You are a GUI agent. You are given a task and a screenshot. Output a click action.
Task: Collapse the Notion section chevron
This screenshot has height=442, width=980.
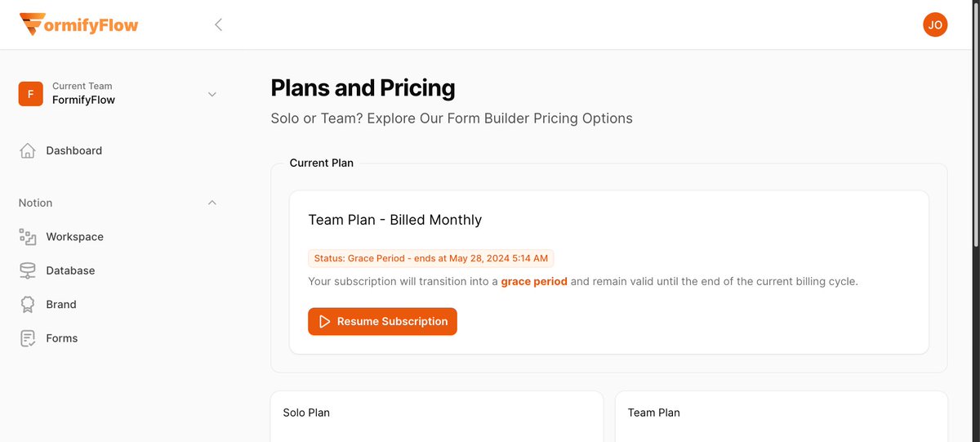click(x=212, y=203)
